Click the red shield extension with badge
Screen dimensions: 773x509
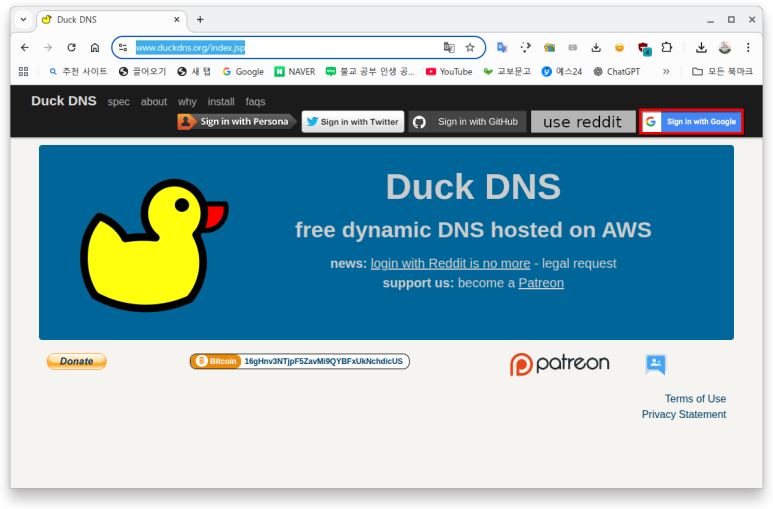pyautogui.click(x=644, y=48)
